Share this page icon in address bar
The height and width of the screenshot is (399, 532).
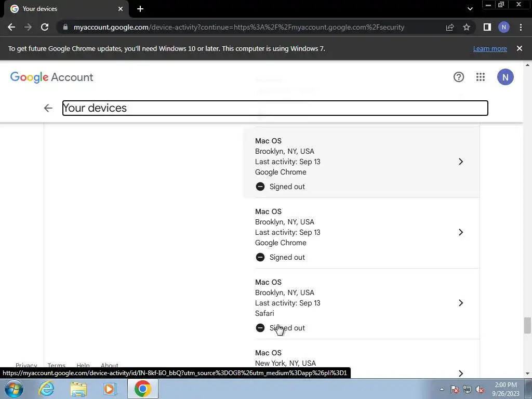[x=450, y=27]
